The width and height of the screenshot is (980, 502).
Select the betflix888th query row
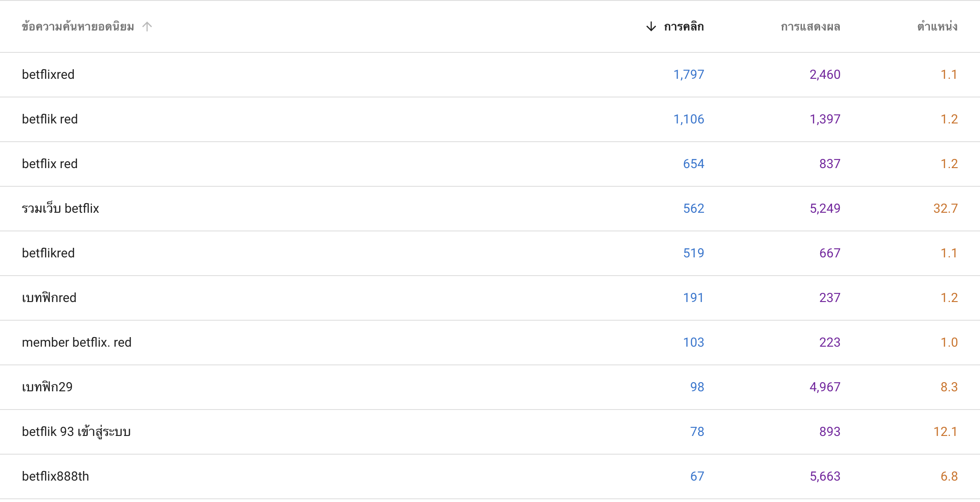490,476
